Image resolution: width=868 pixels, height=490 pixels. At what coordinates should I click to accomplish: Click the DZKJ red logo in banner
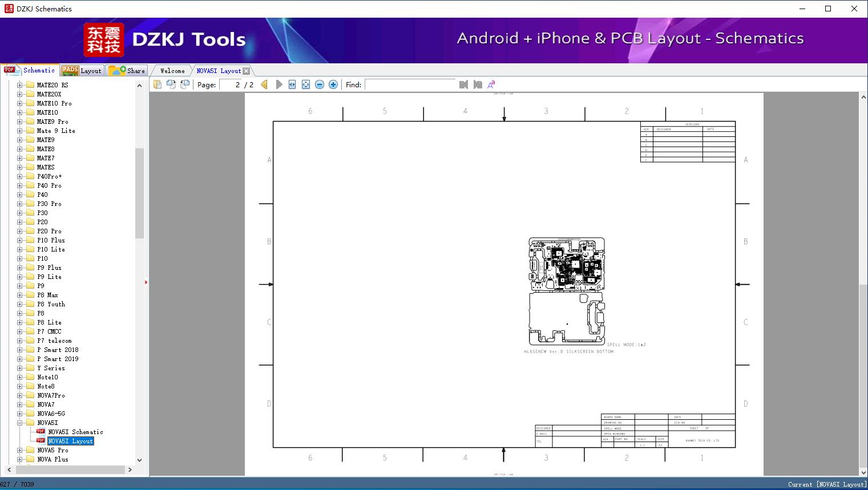pos(103,40)
